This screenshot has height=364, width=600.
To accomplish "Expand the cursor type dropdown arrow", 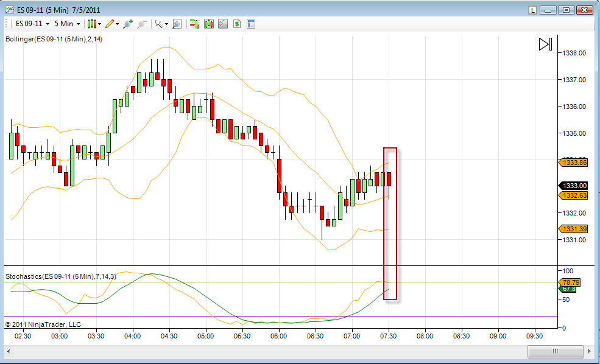I will pyautogui.click(x=167, y=24).
